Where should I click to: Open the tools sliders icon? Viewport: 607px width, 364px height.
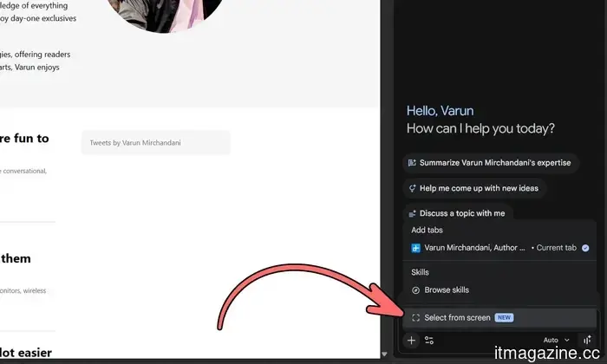[429, 341]
